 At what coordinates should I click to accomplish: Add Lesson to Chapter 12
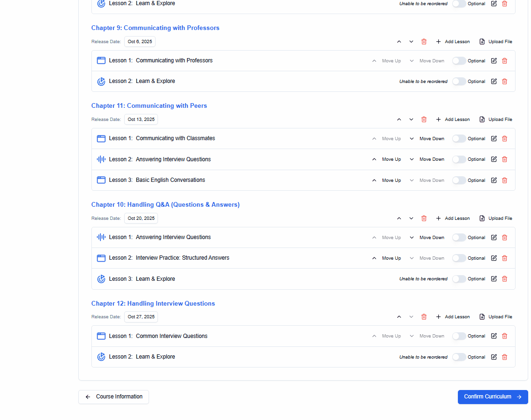click(452, 317)
